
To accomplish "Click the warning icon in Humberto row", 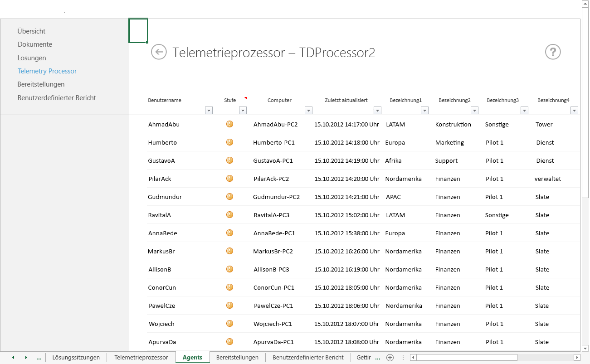I will pyautogui.click(x=229, y=142).
